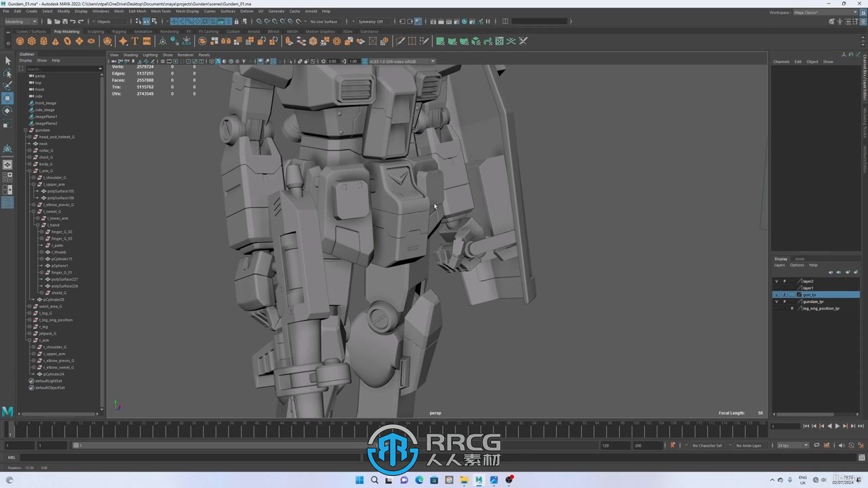The image size is (868, 488).
Task: Open Windows Search on taskbar
Action: (x=374, y=480)
